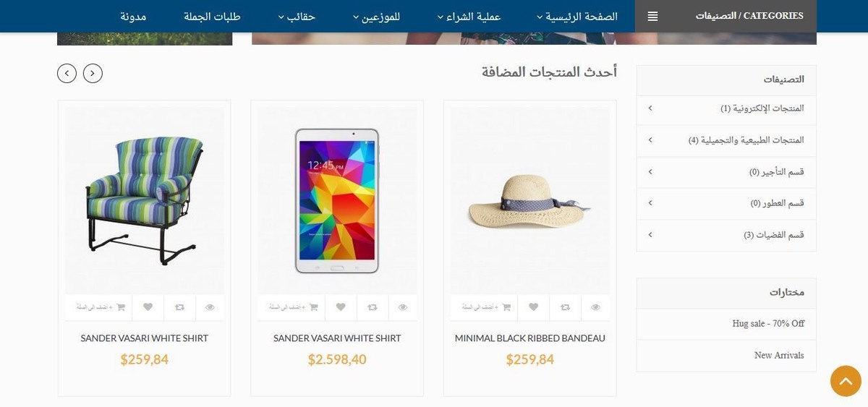This screenshot has height=407, width=868.
Task: Quick view the straw hat product
Action: [x=595, y=307]
